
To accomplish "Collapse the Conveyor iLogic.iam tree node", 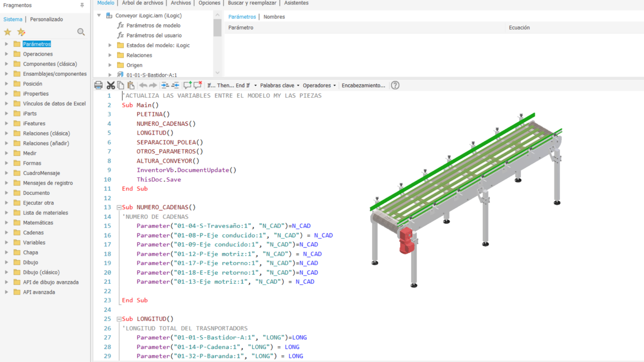I will (x=99, y=15).
